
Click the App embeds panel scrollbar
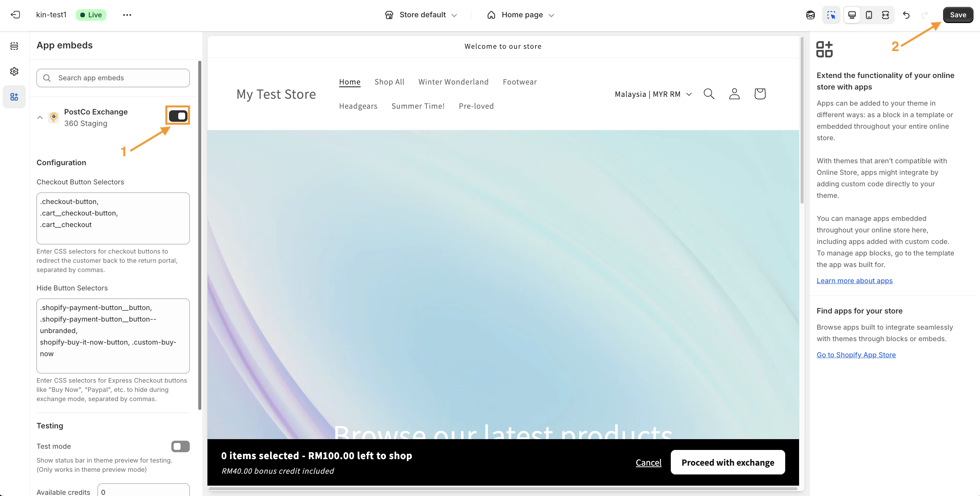[199, 235]
